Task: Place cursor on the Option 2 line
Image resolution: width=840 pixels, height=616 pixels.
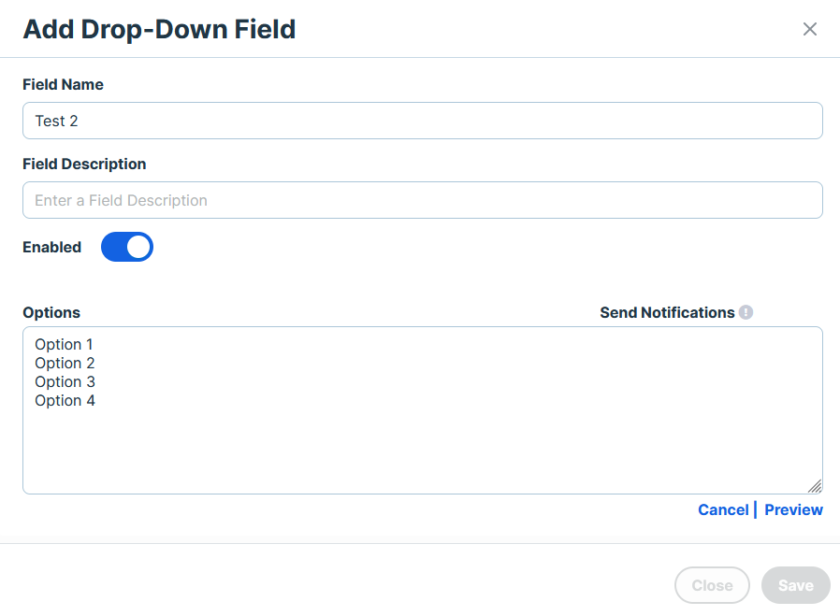Action: pyautogui.click(x=65, y=363)
